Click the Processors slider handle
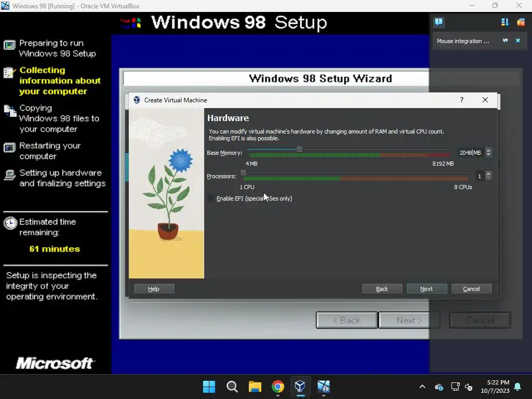This screenshot has height=399, width=532. coord(243,172)
